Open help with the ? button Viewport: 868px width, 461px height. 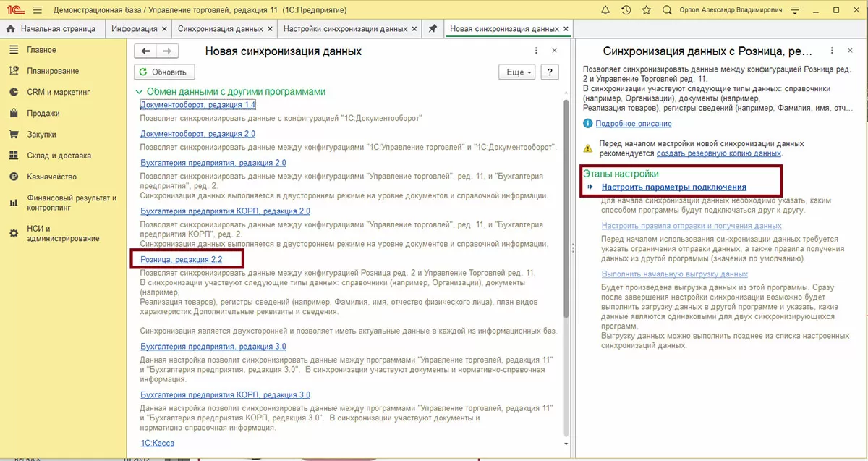click(x=550, y=72)
